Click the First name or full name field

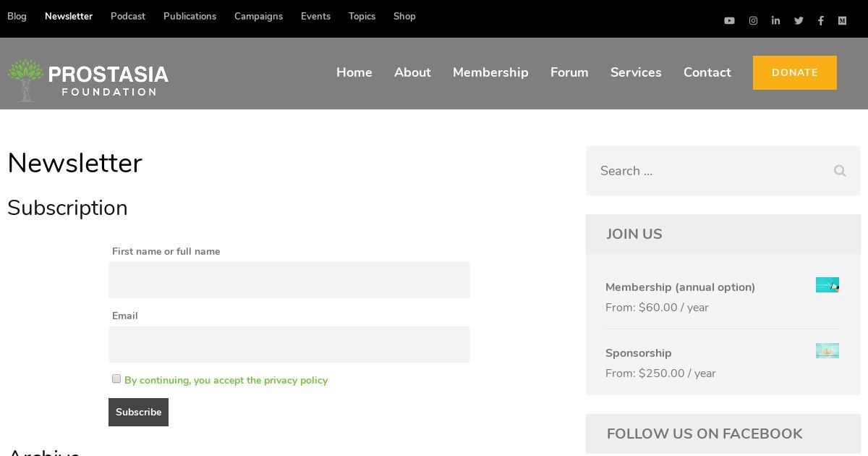[289, 280]
